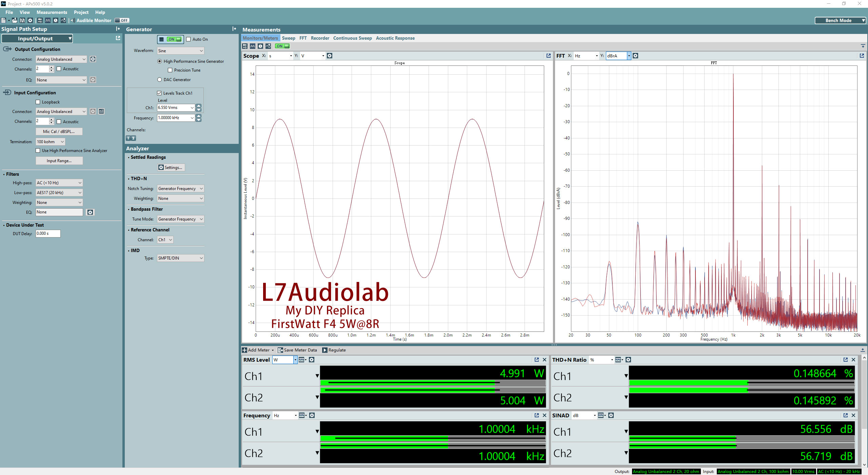Viewport: 868px width, 475px height.
Task: Open RMS Level meter settings gear
Action: pos(312,360)
